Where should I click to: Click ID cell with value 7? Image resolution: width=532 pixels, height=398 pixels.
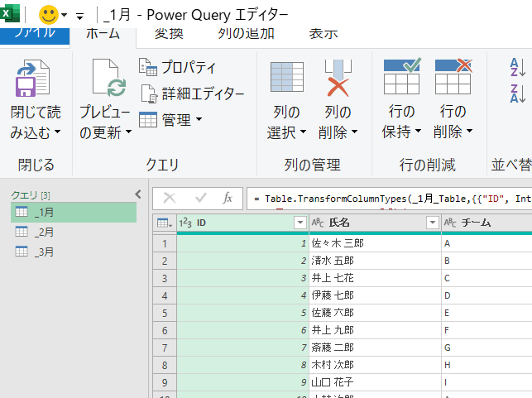pos(242,348)
